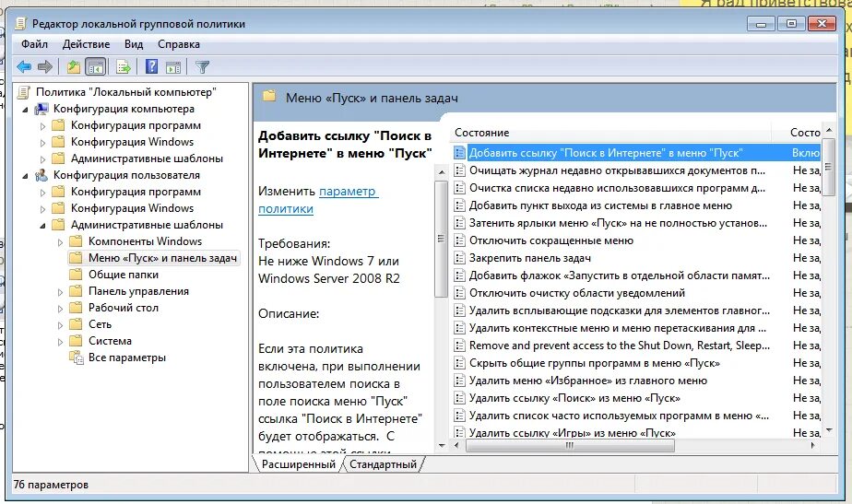Open the Справка menu
The image size is (852, 504).
[x=179, y=44]
